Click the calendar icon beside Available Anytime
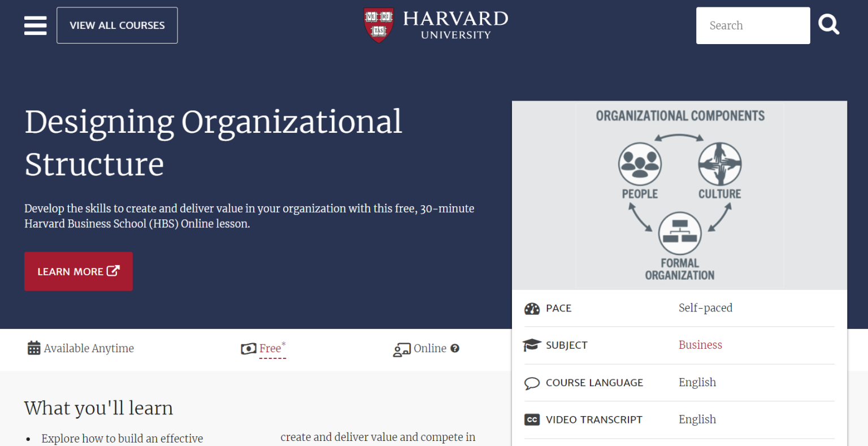Screen dimensions: 868x446 (33, 348)
